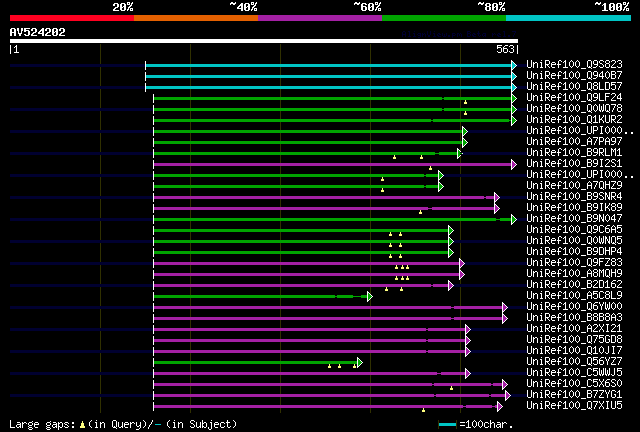Select the AV524202 query name
Screen dimensions: 640x432
tap(38, 32)
